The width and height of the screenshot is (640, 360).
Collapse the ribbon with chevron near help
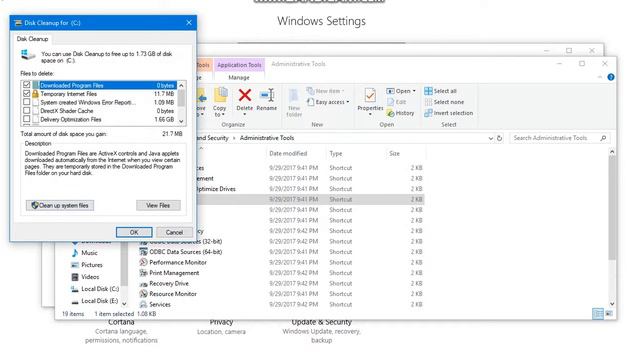pyautogui.click(x=600, y=77)
